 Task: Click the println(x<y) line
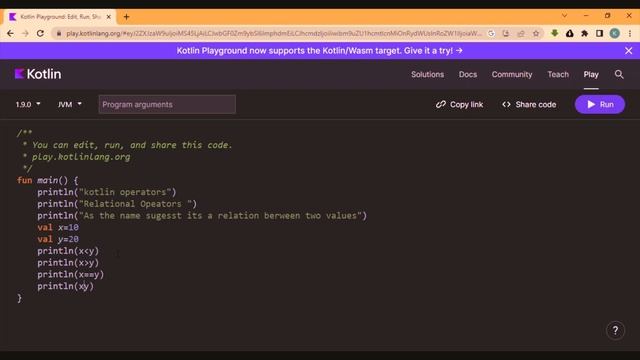68,251
